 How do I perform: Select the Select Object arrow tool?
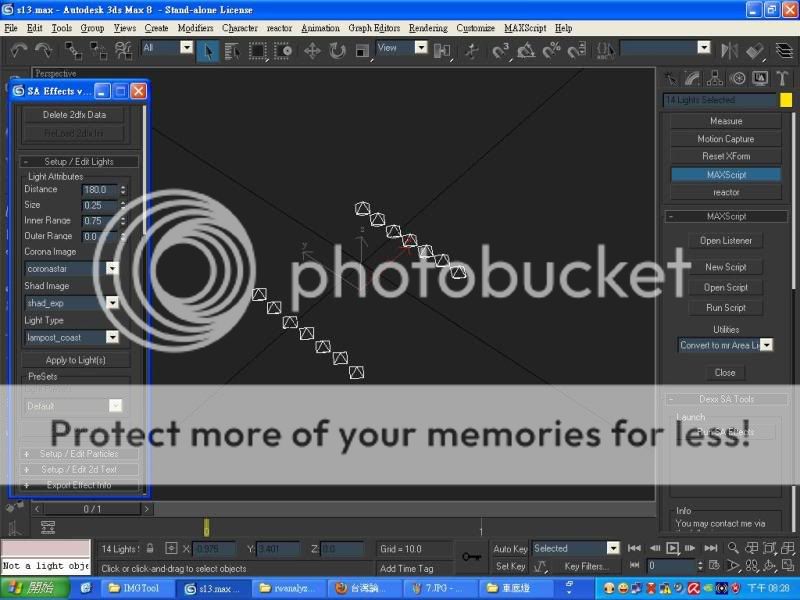[x=208, y=50]
